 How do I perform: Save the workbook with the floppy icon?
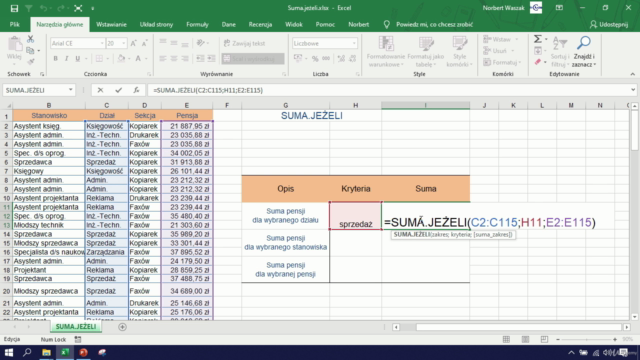[x=14, y=8]
